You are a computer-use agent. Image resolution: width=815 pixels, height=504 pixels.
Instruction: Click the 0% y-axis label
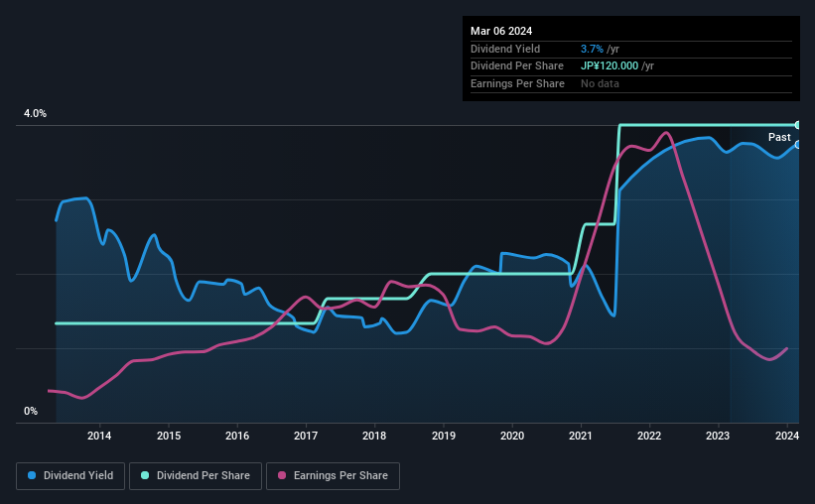pos(31,411)
